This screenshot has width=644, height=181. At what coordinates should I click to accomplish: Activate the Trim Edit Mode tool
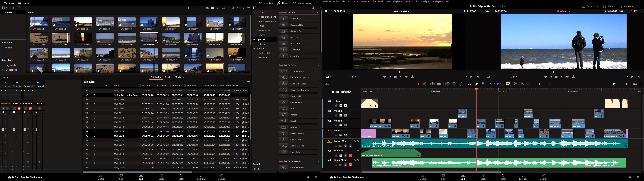[x=426, y=84]
